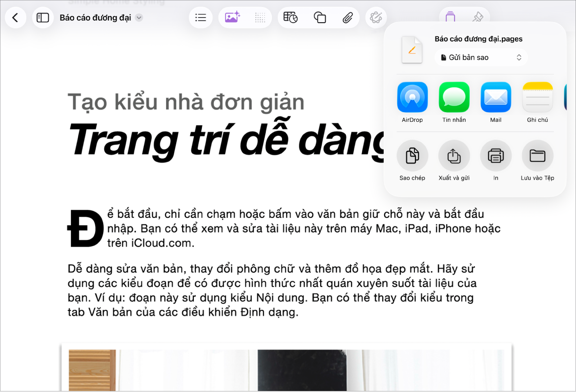
Task: Click the large drop cap Đ
Action: [x=85, y=228]
